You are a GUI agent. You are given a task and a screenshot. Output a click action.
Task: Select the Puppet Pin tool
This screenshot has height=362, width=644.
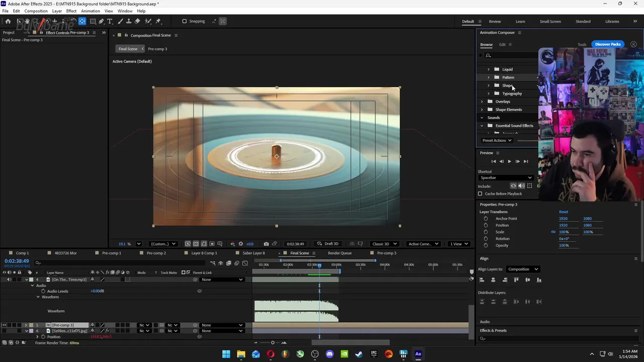tap(158, 21)
